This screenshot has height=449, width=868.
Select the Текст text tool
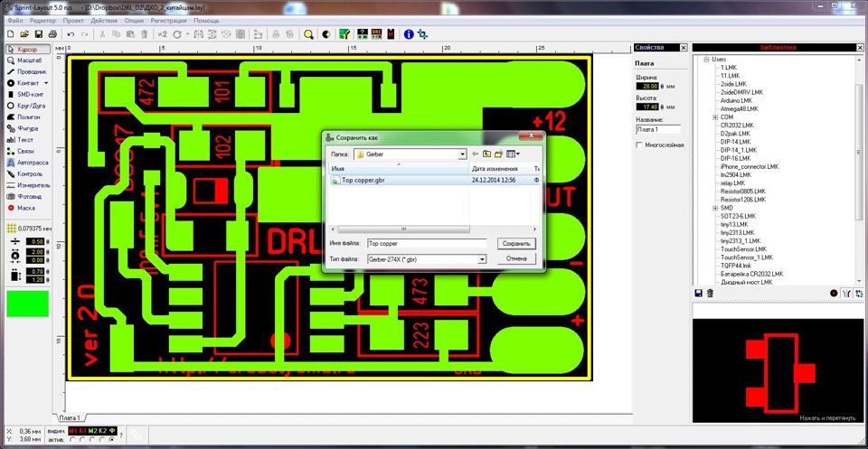tap(25, 140)
